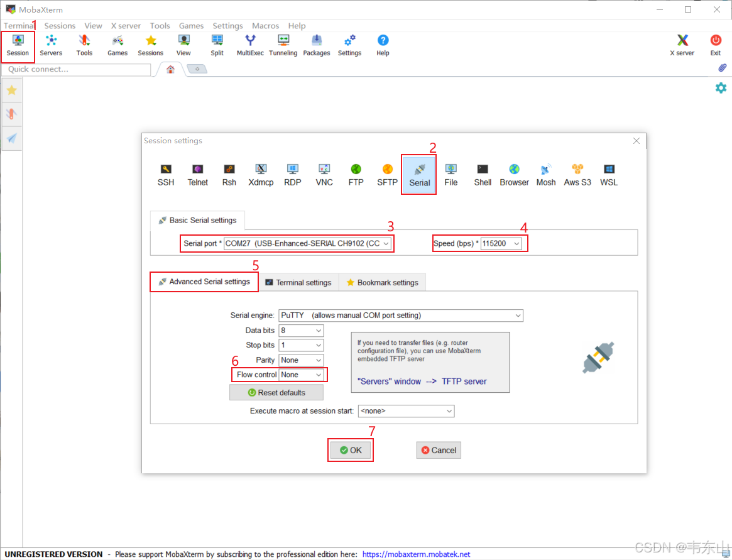Choose the Shell session type
The image size is (732, 560).
(483, 175)
